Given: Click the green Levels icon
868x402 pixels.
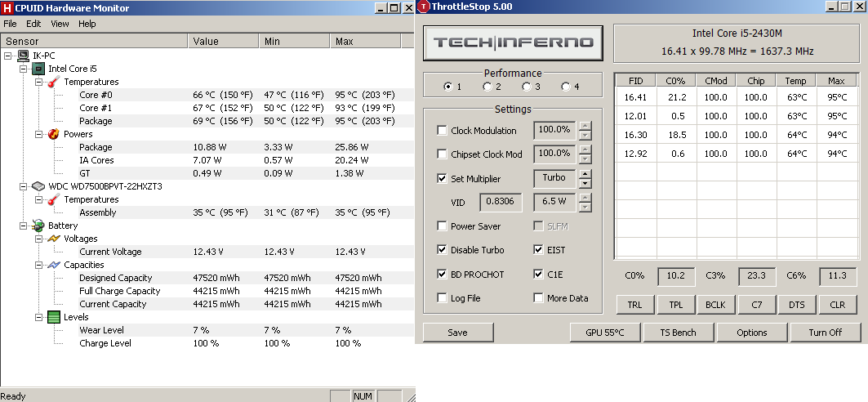Looking at the screenshot, I should click(x=54, y=317).
